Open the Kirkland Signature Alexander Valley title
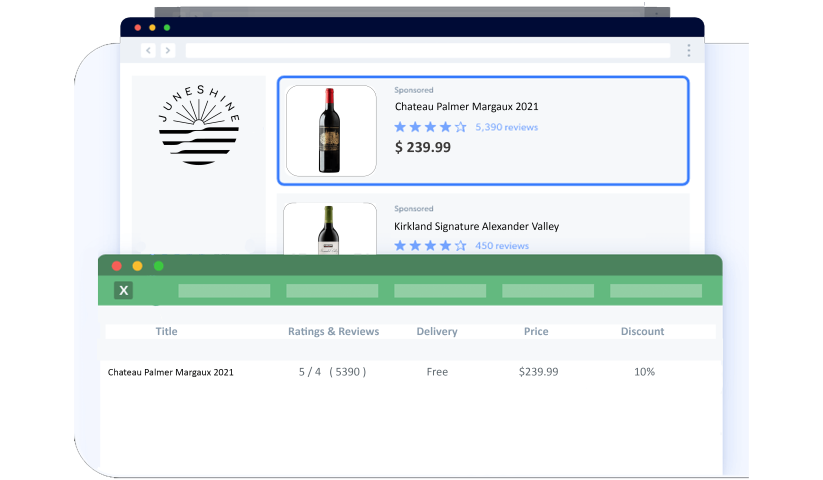The height and width of the screenshot is (480, 823). click(477, 226)
